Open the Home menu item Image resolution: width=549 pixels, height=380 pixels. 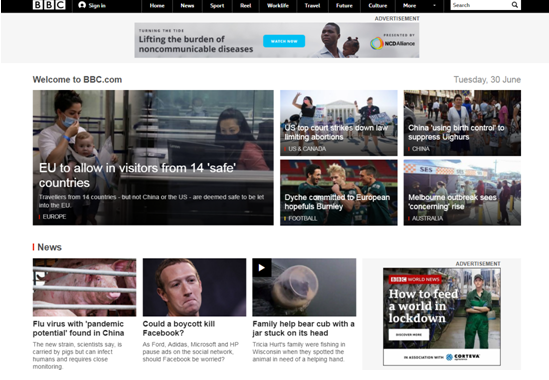pyautogui.click(x=157, y=6)
